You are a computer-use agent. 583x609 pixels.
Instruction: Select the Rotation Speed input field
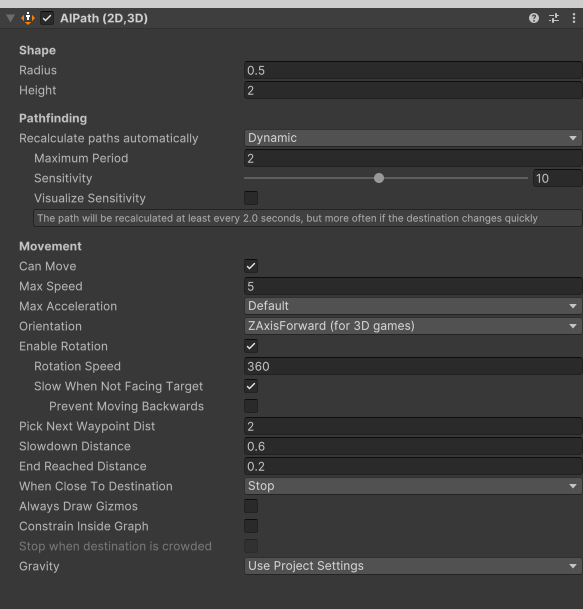click(x=413, y=366)
